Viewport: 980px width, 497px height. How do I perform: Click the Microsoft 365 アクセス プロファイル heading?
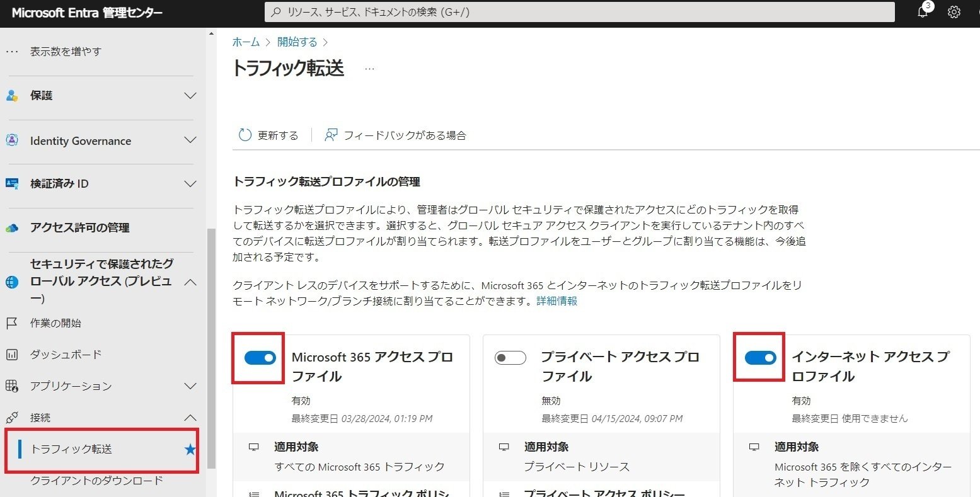click(x=372, y=367)
